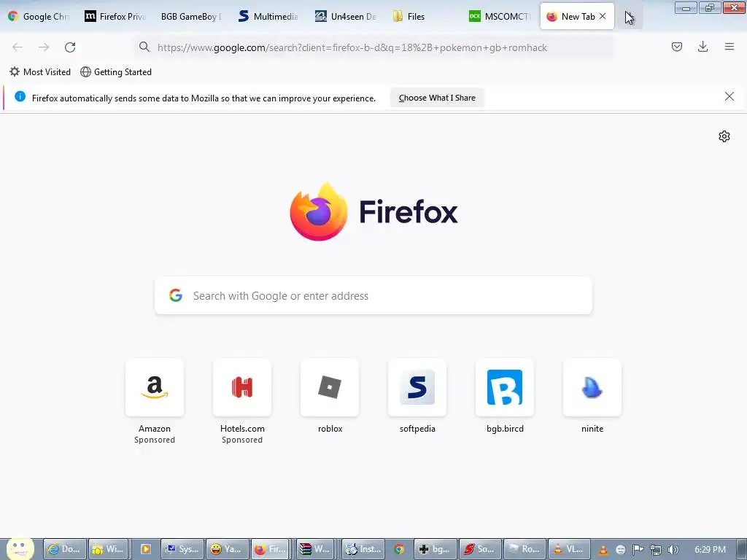The width and height of the screenshot is (747, 560).
Task: Switch to the Firefox Privacy tab
Action: point(115,16)
